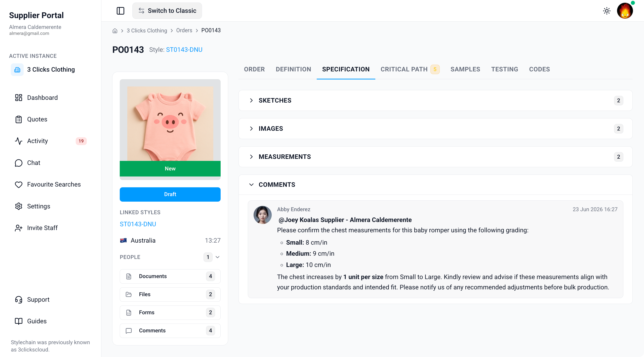Click the Documents file icon
The height and width of the screenshot is (357, 644).
coord(129,277)
